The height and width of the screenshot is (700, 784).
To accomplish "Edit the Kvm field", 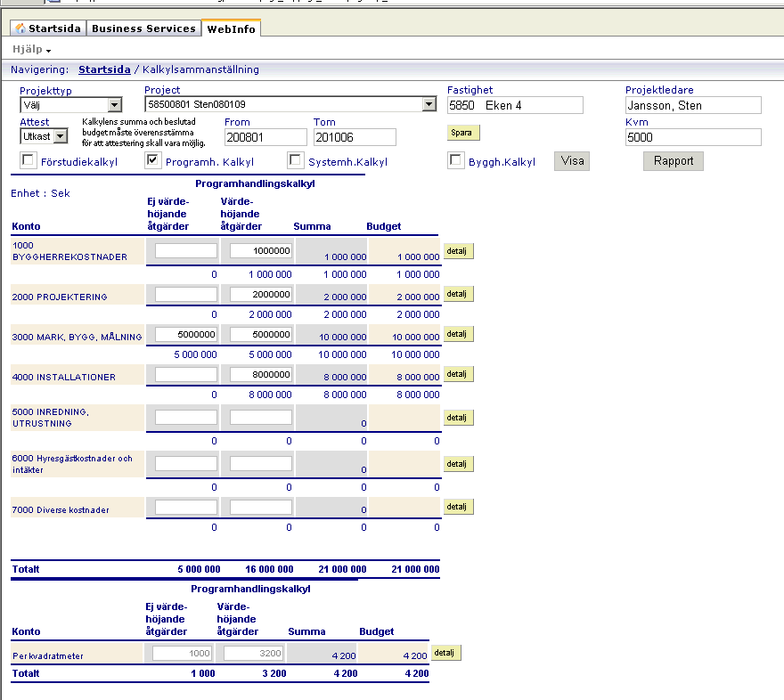I will tap(693, 137).
